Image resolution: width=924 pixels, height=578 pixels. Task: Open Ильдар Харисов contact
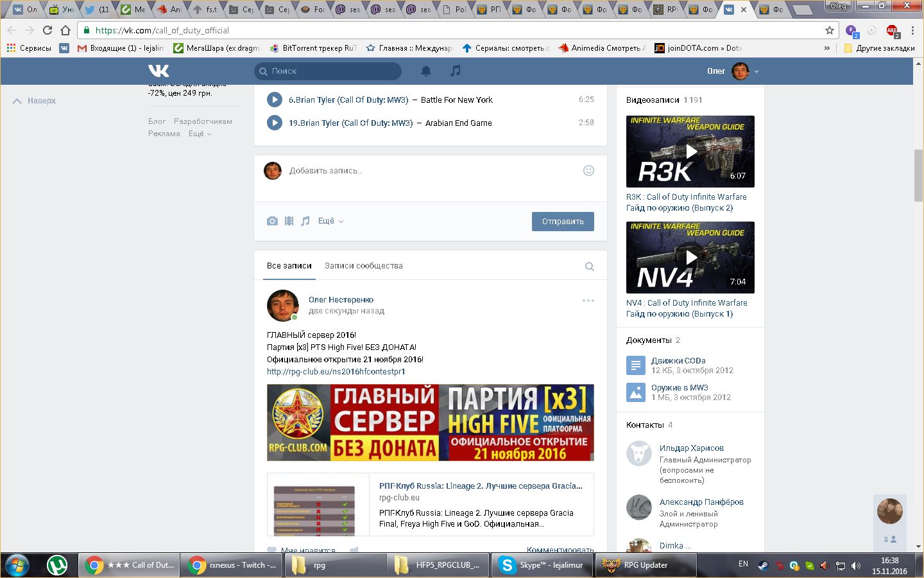[x=692, y=448]
